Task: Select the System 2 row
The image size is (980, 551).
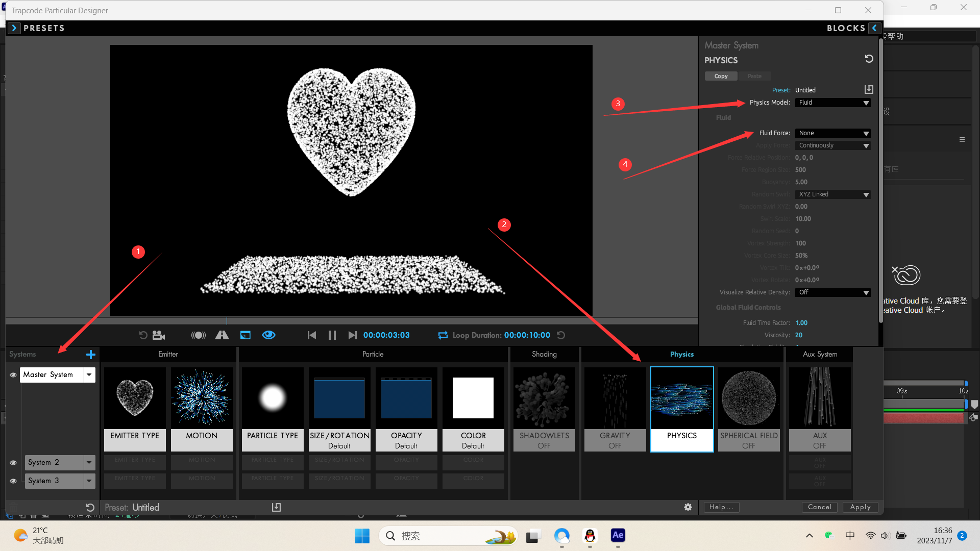Action: click(54, 463)
